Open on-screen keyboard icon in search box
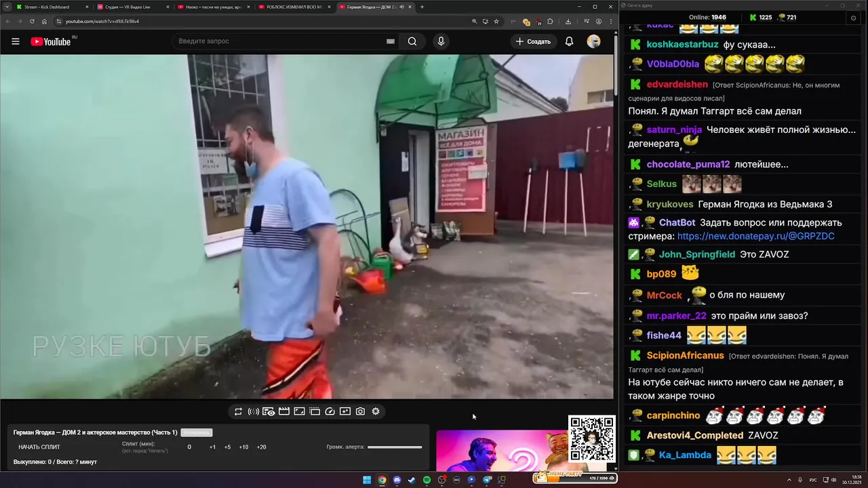This screenshot has width=868, height=488. click(391, 41)
